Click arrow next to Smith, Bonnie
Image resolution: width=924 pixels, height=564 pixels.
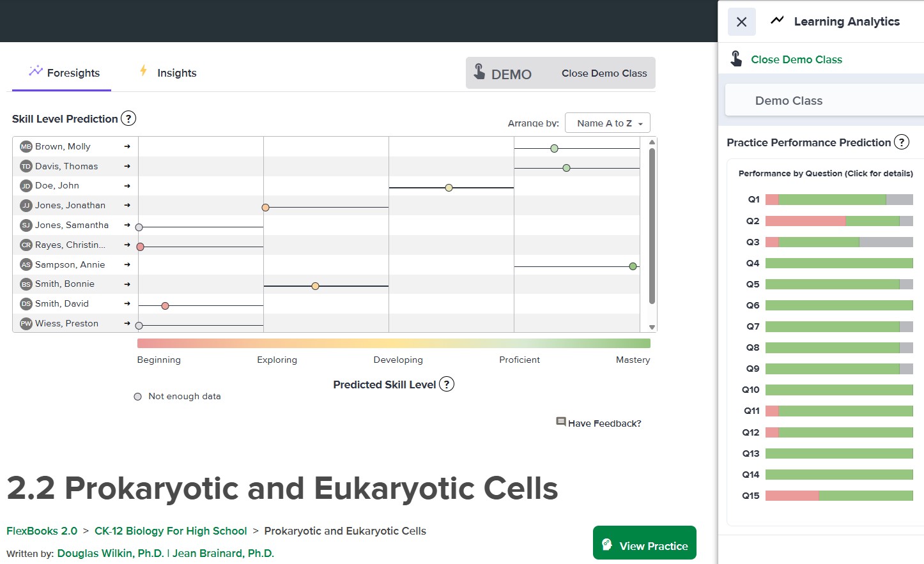tap(127, 284)
